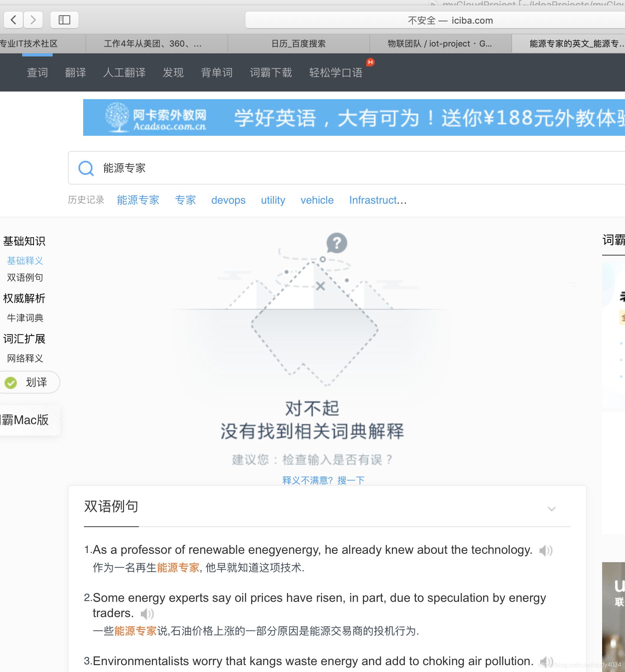
Task: Go back with the Safari back arrow
Action: [13, 20]
